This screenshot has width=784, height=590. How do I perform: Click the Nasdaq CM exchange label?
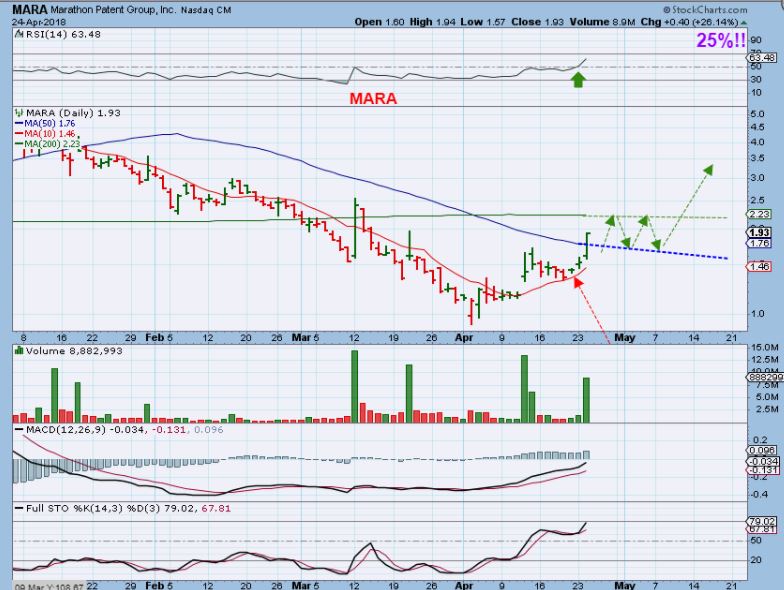pyautogui.click(x=206, y=10)
